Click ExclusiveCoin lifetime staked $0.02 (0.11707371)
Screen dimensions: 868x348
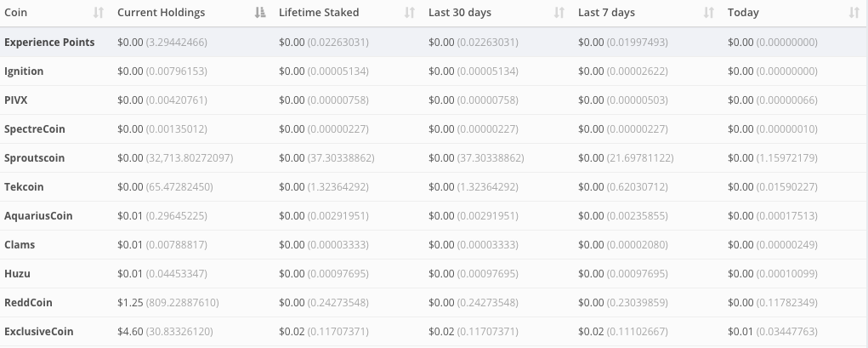pos(324,331)
